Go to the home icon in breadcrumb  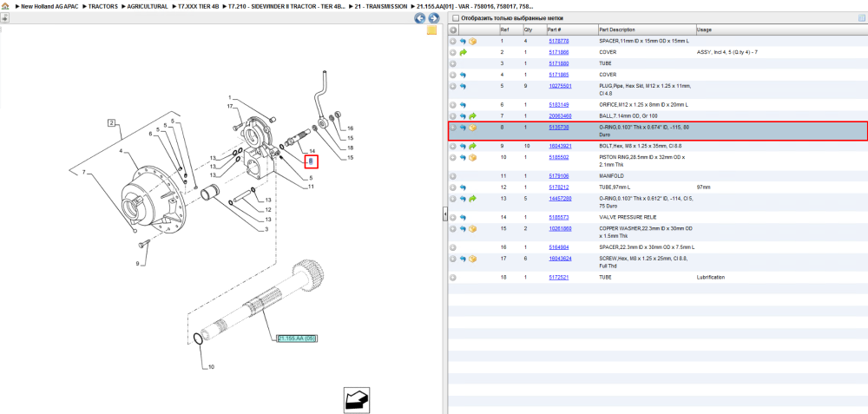[5, 6]
